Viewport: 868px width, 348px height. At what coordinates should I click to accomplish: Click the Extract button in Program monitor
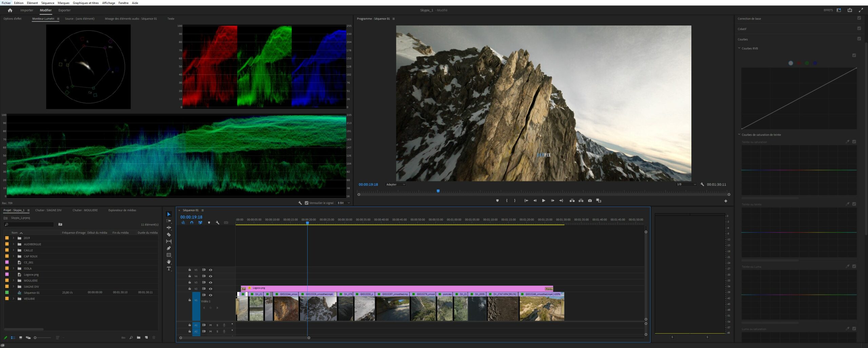tap(581, 201)
